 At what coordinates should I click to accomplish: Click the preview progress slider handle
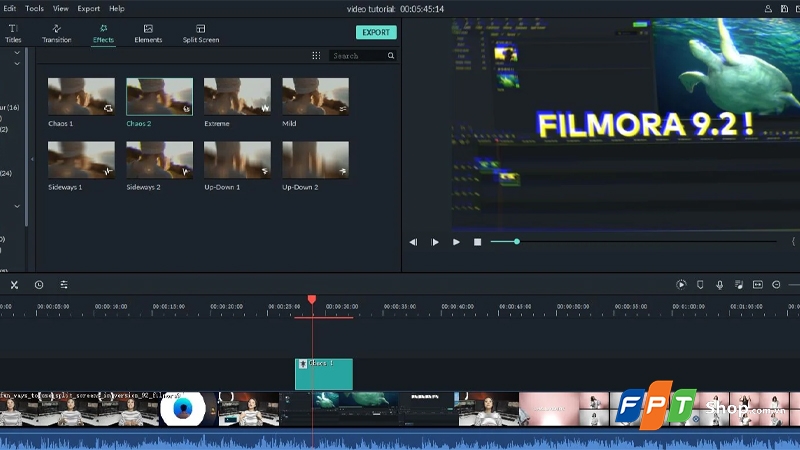pyautogui.click(x=517, y=241)
